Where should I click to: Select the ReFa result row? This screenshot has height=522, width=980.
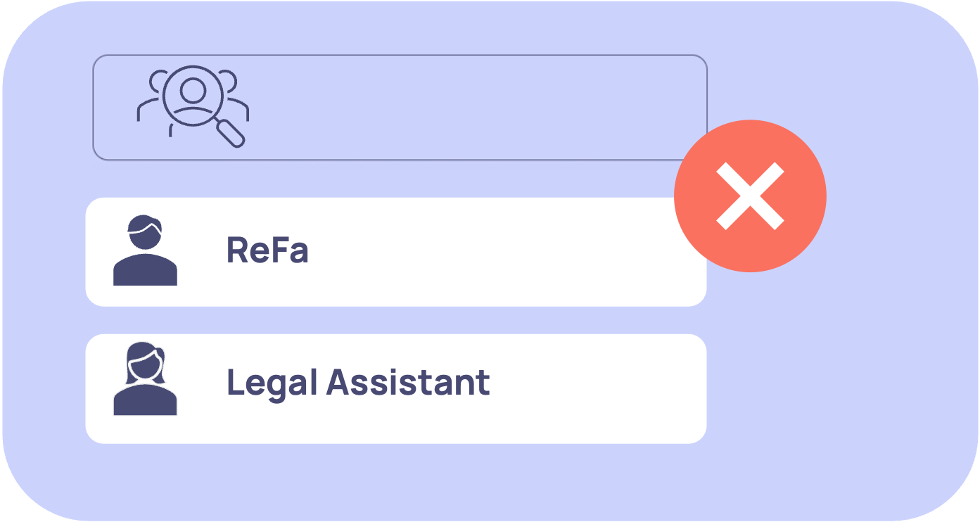tap(395, 252)
